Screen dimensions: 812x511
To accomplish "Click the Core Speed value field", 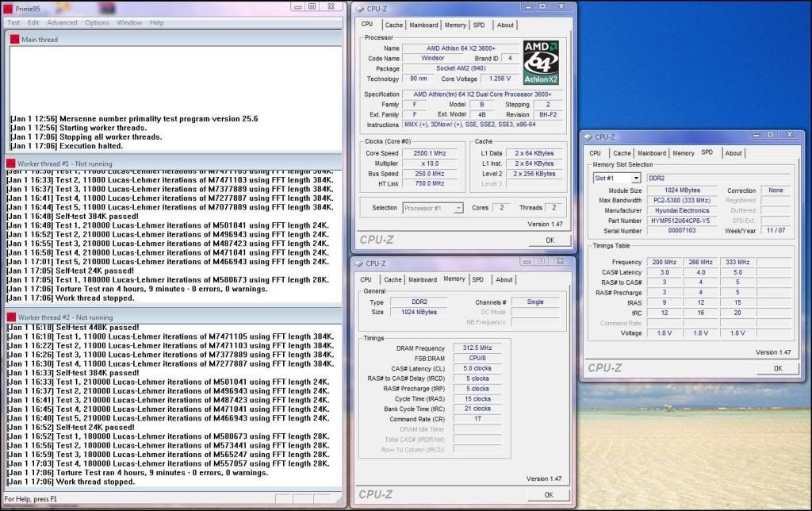I will click(x=429, y=153).
